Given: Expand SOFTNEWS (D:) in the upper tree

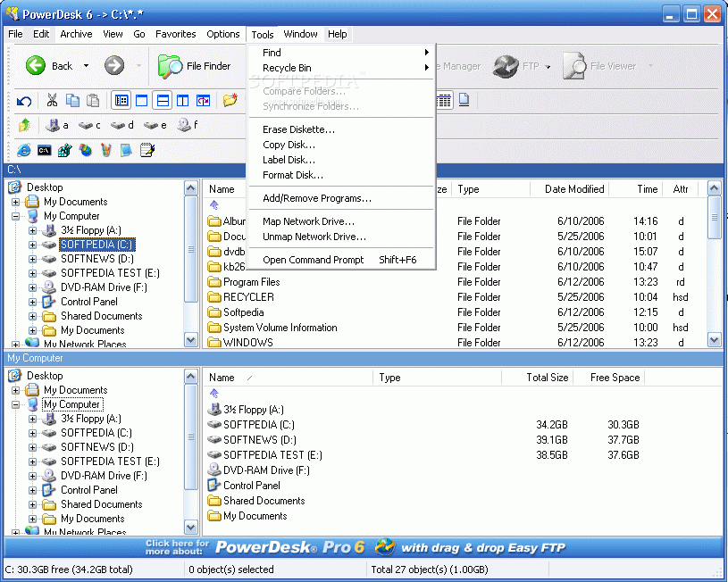Looking at the screenshot, I should pyautogui.click(x=32, y=259).
